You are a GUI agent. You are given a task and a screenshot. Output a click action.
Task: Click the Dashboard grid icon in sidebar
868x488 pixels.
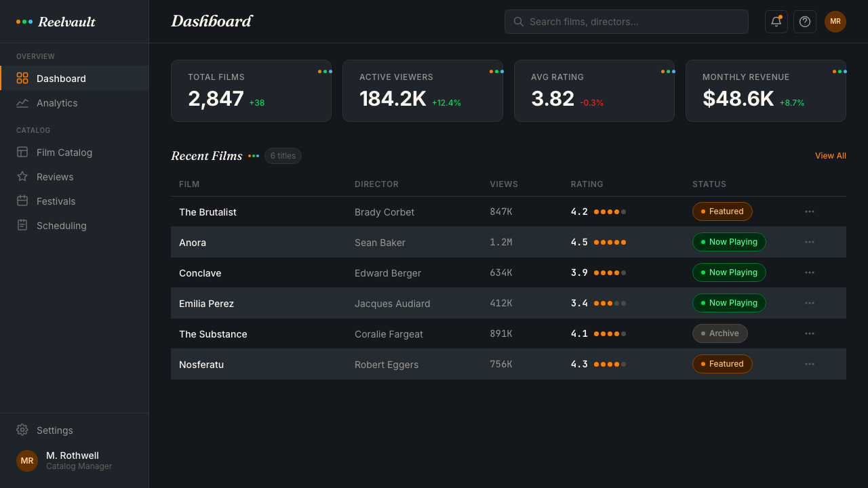point(22,78)
